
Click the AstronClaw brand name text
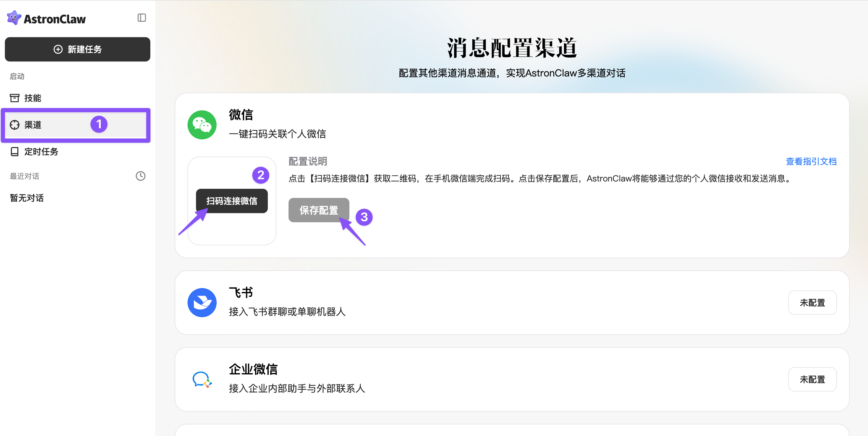(x=55, y=19)
